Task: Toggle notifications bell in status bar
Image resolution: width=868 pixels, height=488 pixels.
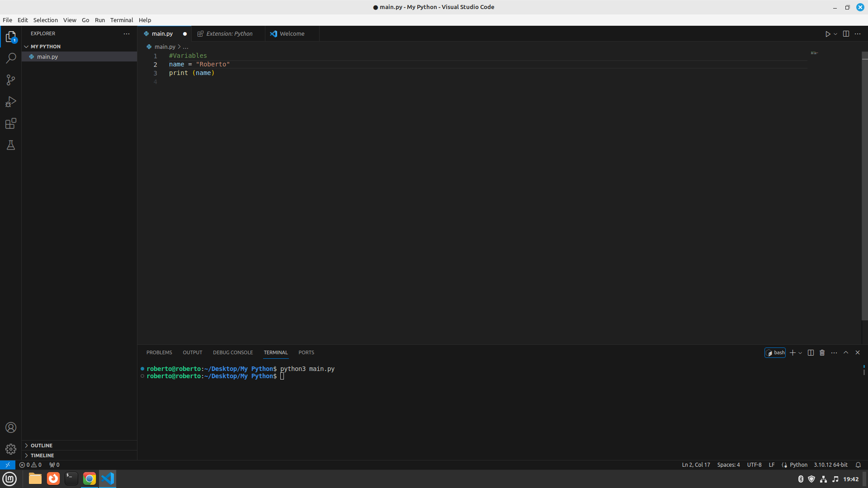Action: click(858, 465)
